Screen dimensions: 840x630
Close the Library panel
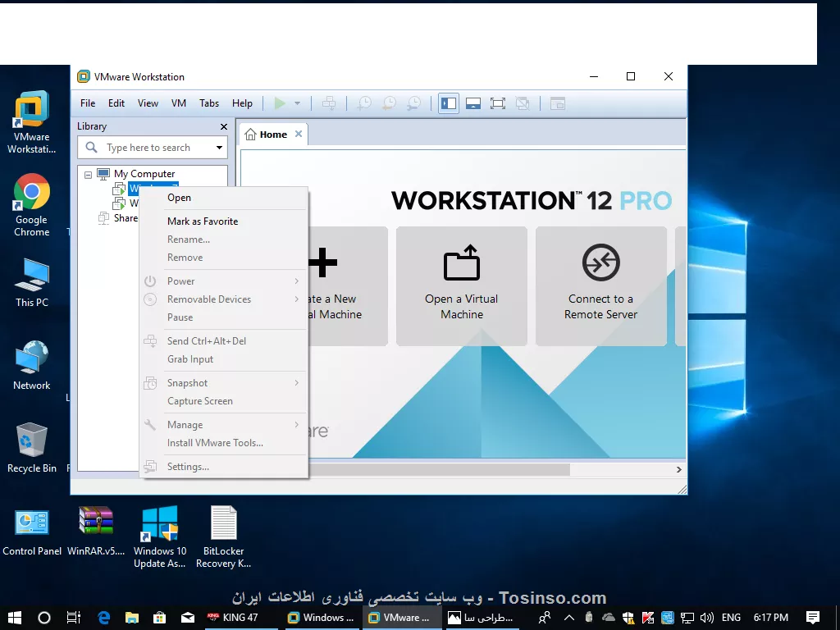(x=224, y=127)
